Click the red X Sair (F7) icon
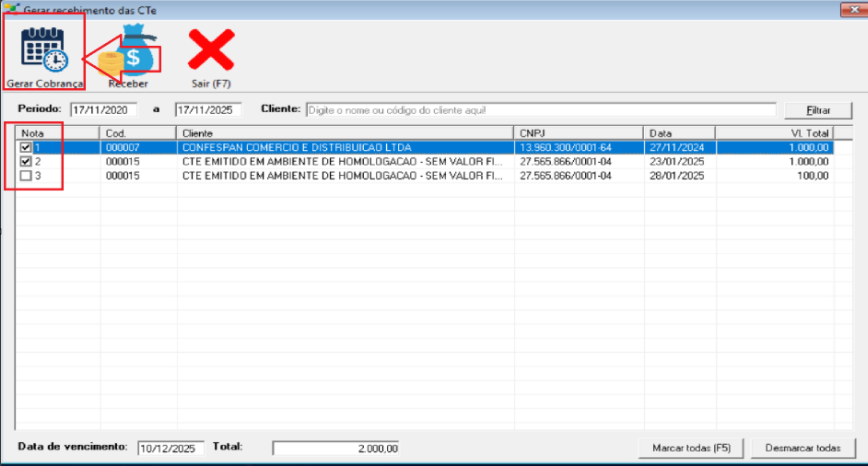Screen dimensions: 868x466 pos(211,50)
